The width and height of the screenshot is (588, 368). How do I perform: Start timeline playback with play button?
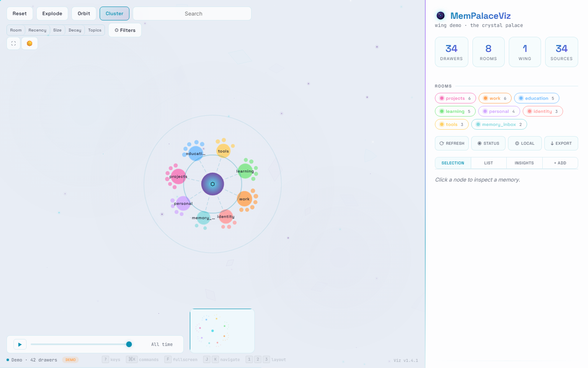point(20,344)
